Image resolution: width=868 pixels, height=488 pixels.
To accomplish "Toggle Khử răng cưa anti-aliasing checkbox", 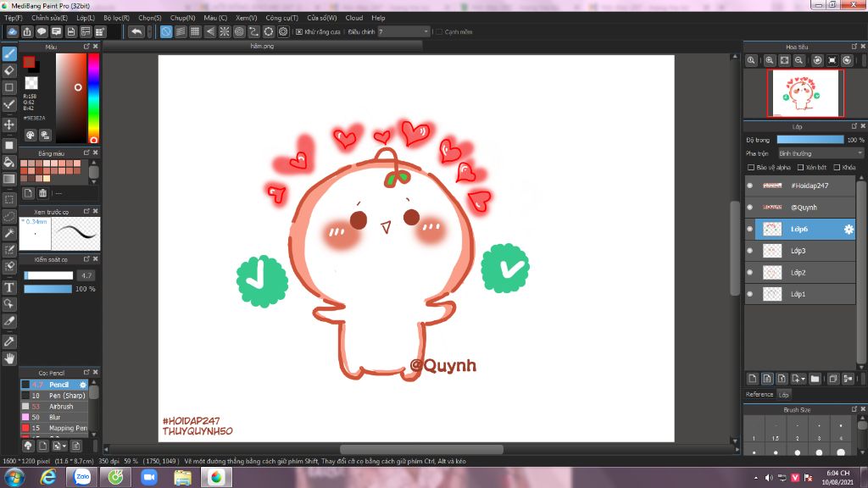I will tap(299, 32).
